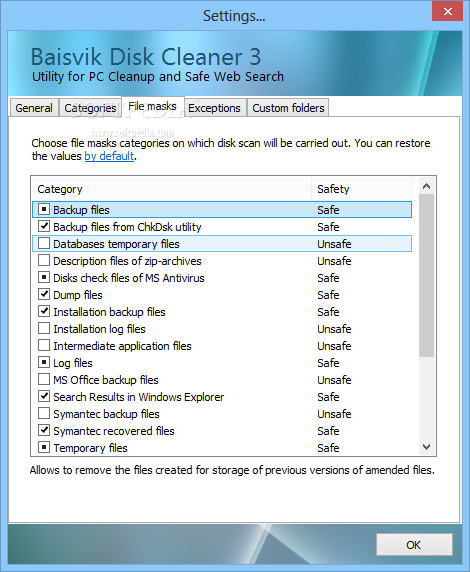Open the Custom folders tab

pyautogui.click(x=288, y=108)
